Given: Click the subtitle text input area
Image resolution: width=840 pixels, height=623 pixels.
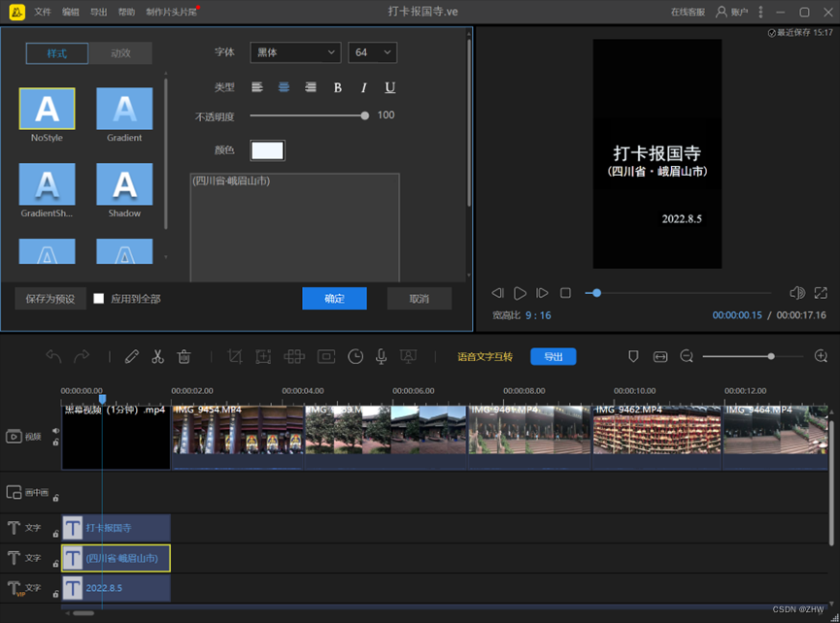Looking at the screenshot, I should 294,227.
